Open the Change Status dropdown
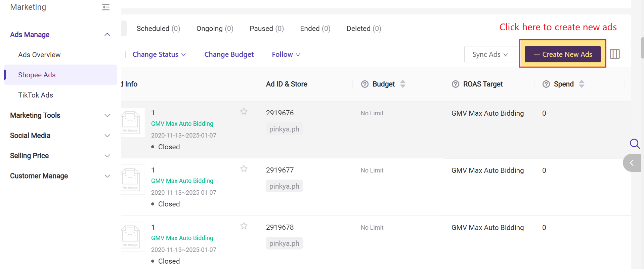 click(159, 54)
